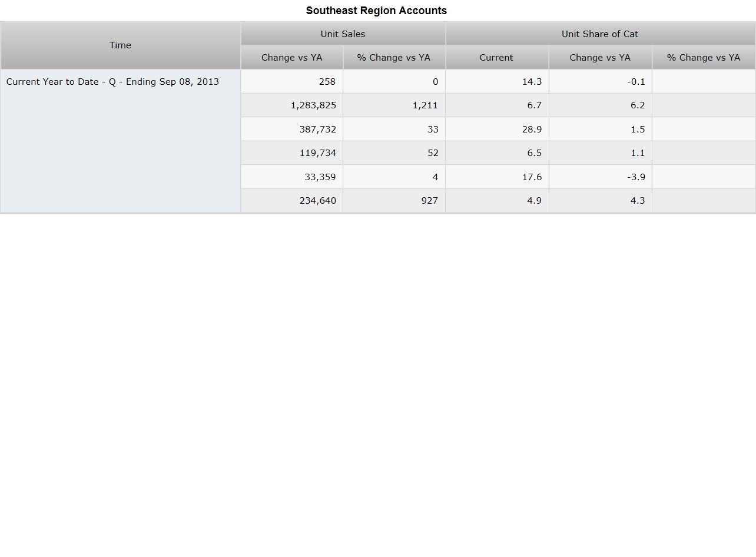The height and width of the screenshot is (557, 756).
Task: Click the 234,640 cell
Action: 292,201
